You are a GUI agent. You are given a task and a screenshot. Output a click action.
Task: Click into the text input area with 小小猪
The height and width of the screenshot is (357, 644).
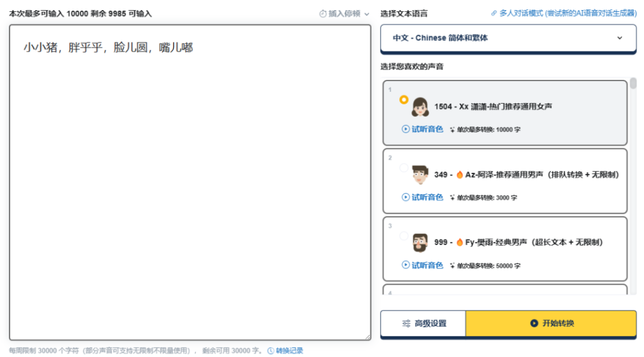pos(190,183)
